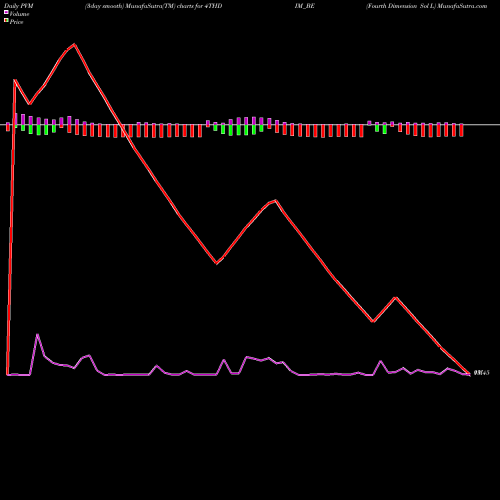Click the value label at the chart's right end

click(481, 373)
